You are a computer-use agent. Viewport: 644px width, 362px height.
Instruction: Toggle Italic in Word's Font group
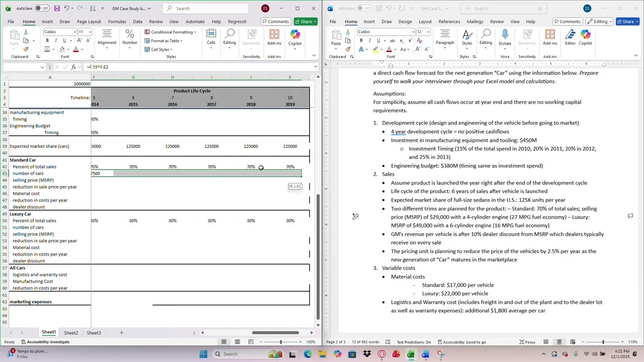click(x=370, y=40)
